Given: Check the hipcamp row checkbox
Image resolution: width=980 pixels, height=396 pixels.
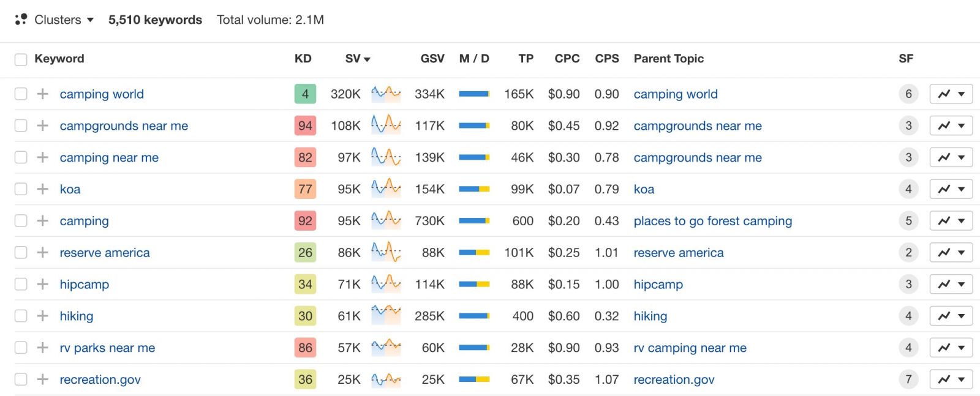Looking at the screenshot, I should click(x=21, y=284).
